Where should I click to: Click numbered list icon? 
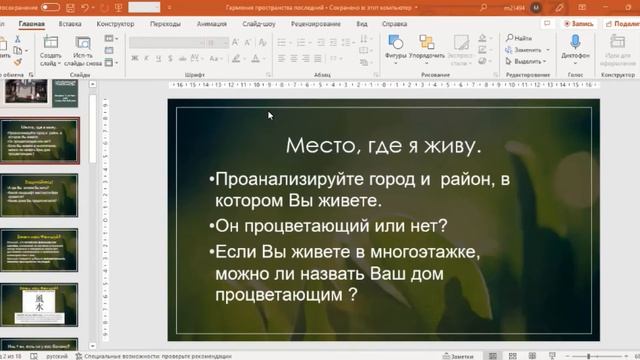coord(301,42)
